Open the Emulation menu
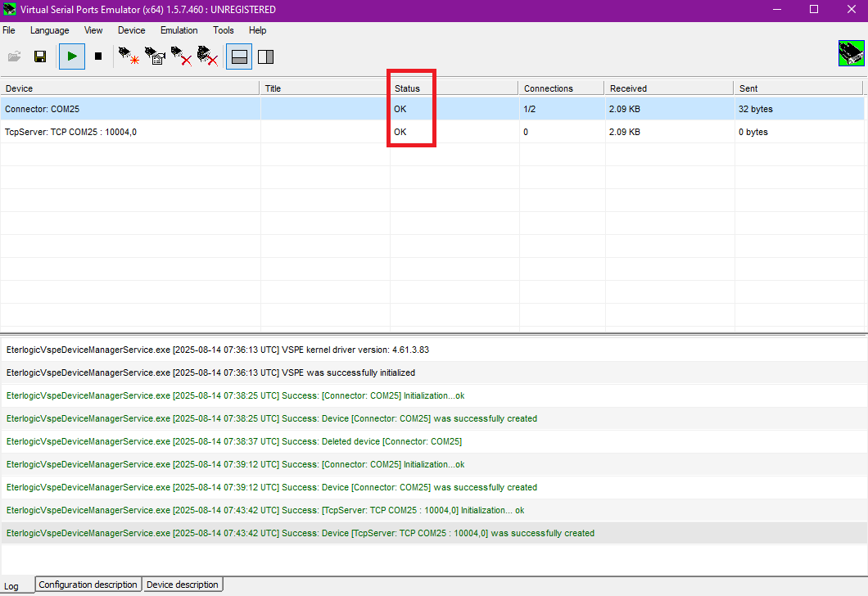Screen dimensions: 868x596 [x=179, y=30]
